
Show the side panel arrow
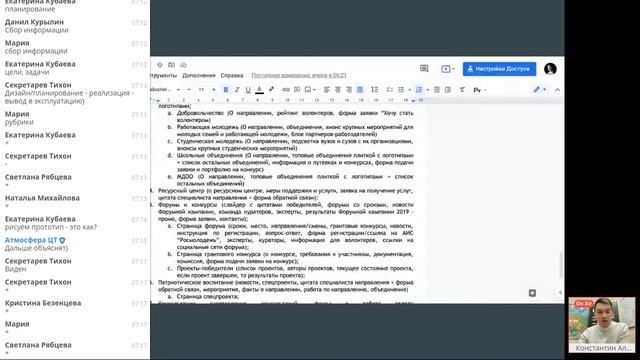tap(560, 293)
